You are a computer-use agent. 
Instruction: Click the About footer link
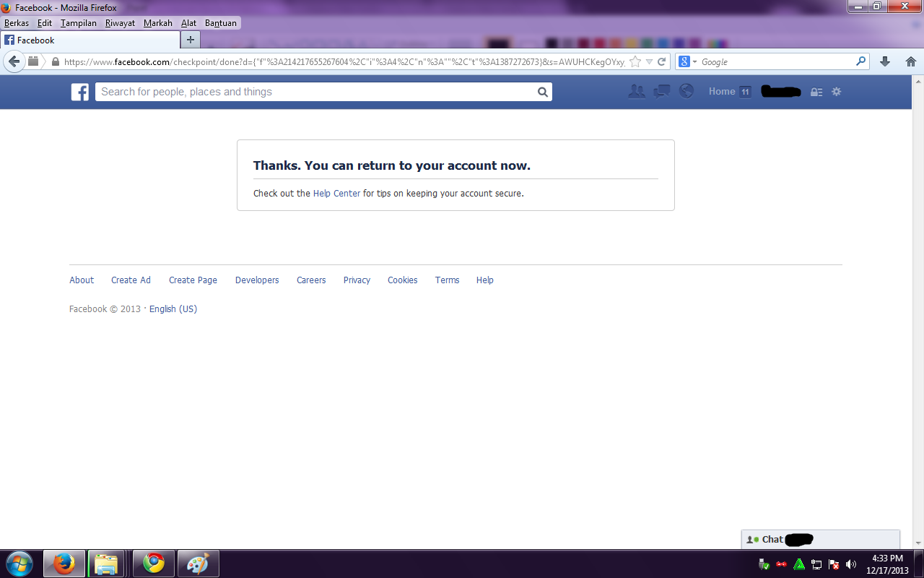(82, 280)
